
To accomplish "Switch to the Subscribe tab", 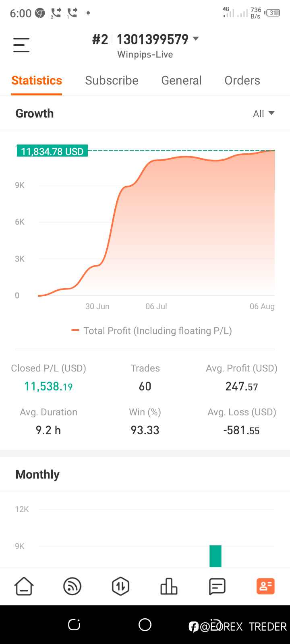I will (x=112, y=80).
